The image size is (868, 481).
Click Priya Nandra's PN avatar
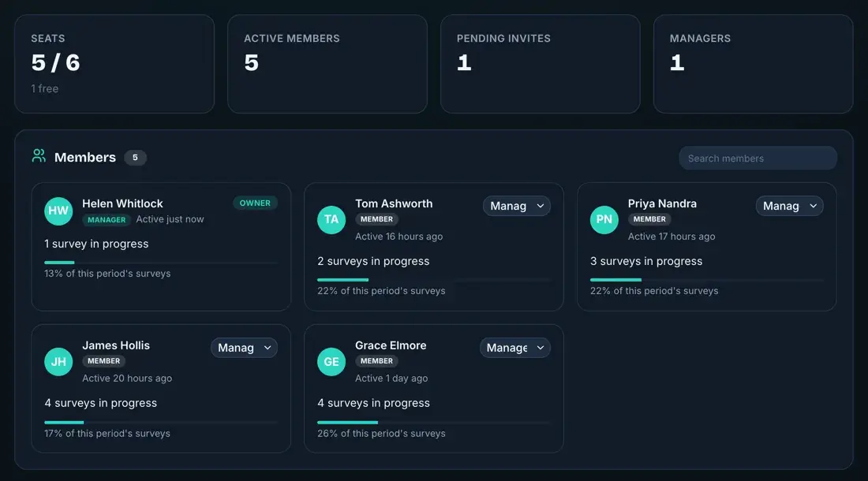click(x=604, y=219)
